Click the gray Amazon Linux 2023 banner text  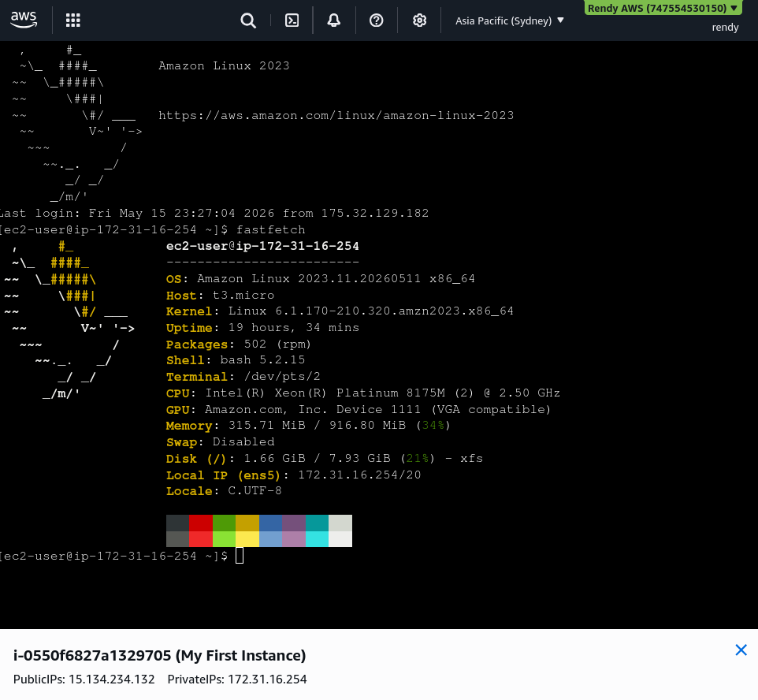(x=224, y=65)
